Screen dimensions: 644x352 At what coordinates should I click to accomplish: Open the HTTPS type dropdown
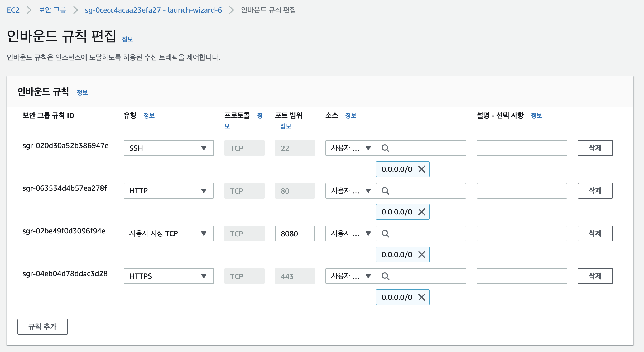pos(169,276)
